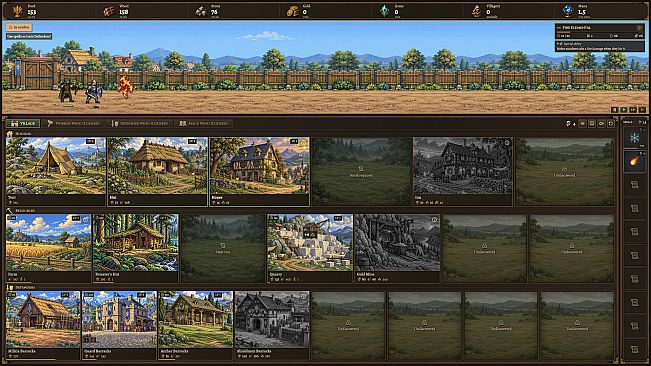Click the Gems crystal resource icon

(385, 11)
